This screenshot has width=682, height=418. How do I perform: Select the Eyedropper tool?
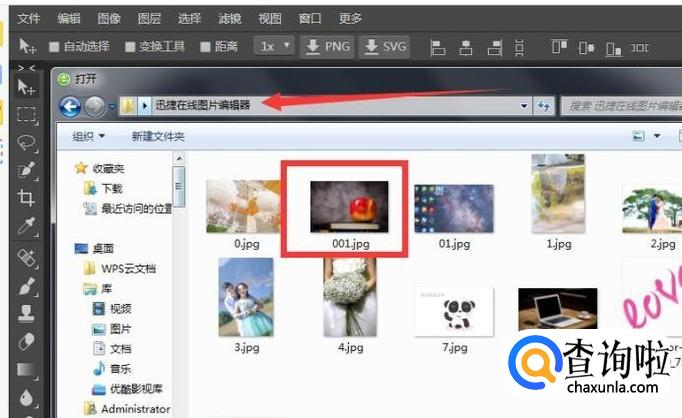26,227
